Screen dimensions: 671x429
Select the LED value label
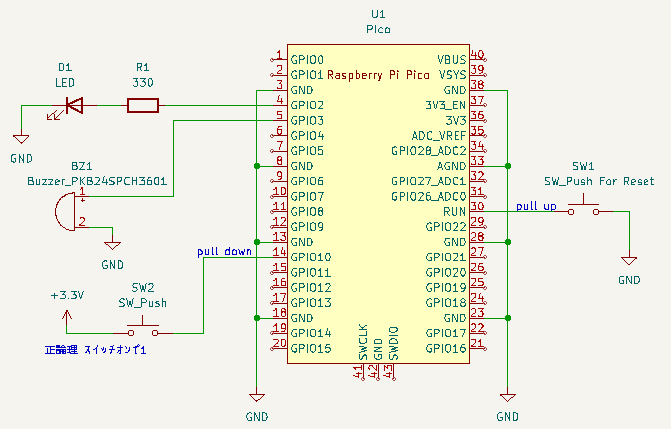click(65, 83)
